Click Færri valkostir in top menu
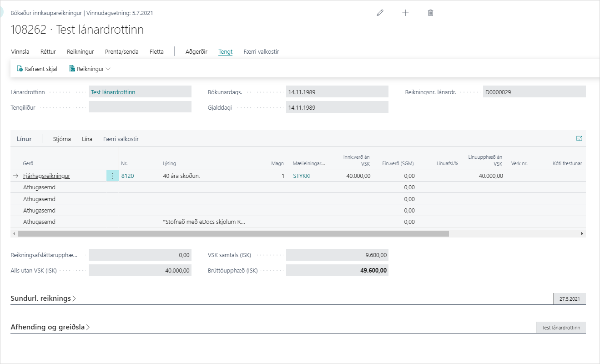 (261, 52)
